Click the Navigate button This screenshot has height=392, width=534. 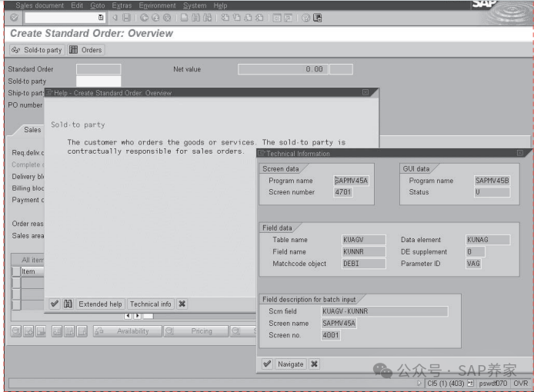pos(291,364)
